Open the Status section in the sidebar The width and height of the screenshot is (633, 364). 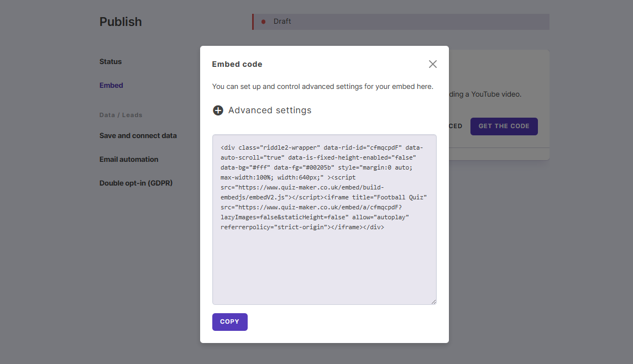tap(110, 61)
